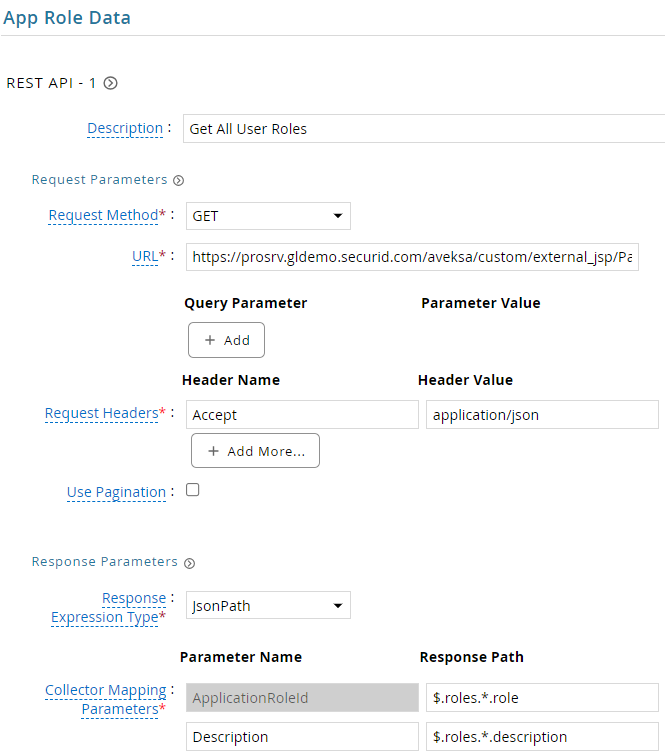Click the Accept header name field

point(302,415)
